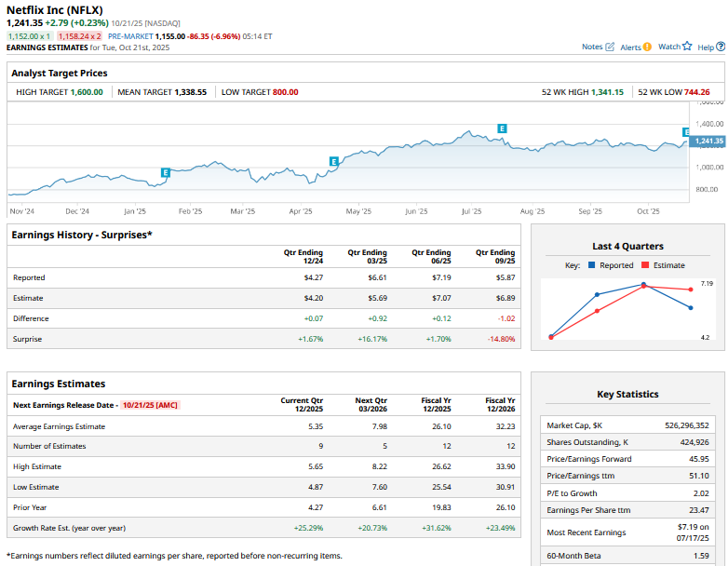
Task: Click the 1,241.35 price label on chart
Action: pos(708,141)
